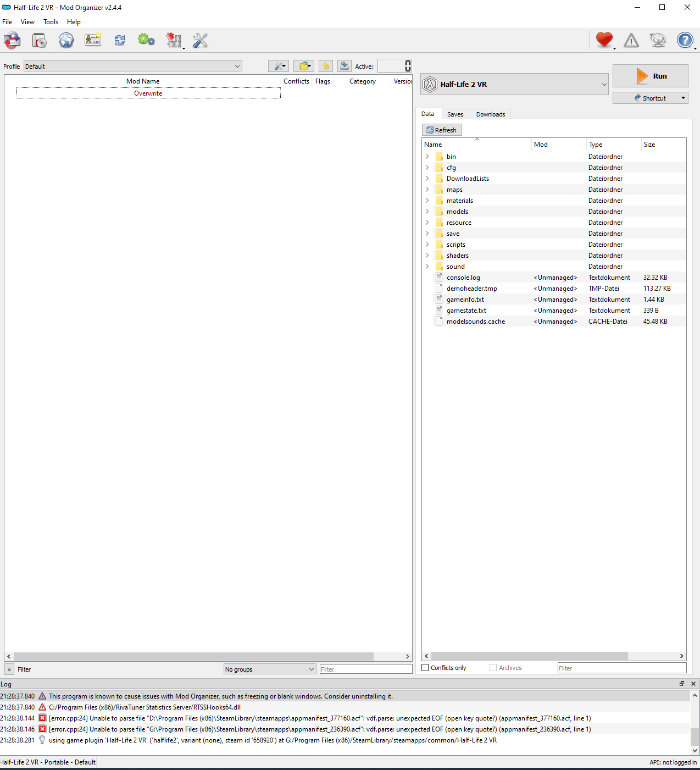
Task: Toggle the Archives checkbox
Action: click(493, 668)
